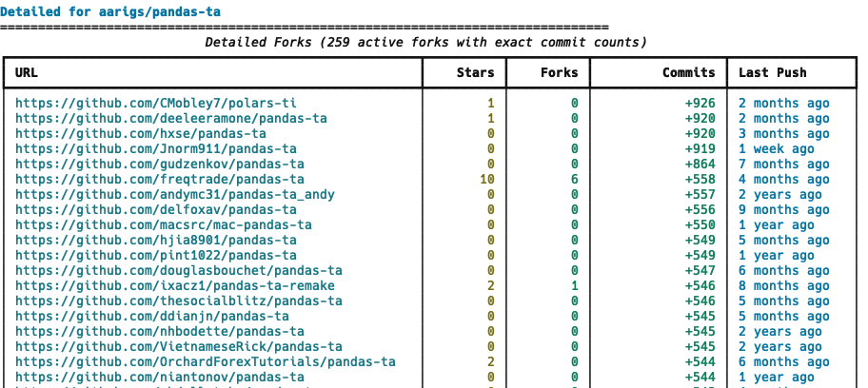The width and height of the screenshot is (868, 388).
Task: Open the hjia8901/pandas-ta fork link
Action: (x=155, y=241)
